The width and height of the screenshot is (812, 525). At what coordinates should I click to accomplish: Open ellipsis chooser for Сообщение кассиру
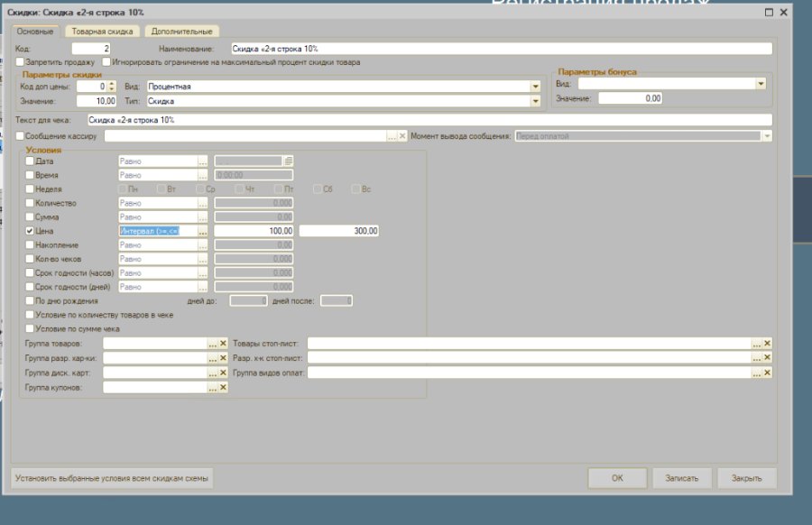(x=392, y=136)
